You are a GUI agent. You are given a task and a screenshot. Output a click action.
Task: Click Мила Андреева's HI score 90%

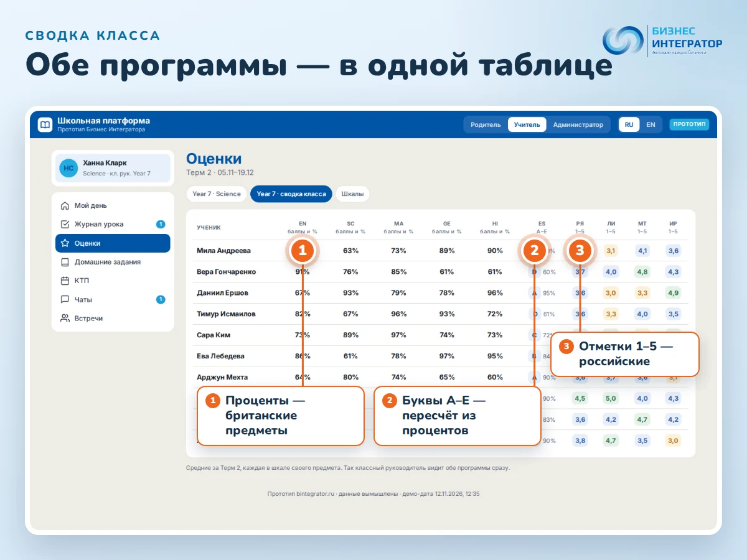[x=495, y=251]
